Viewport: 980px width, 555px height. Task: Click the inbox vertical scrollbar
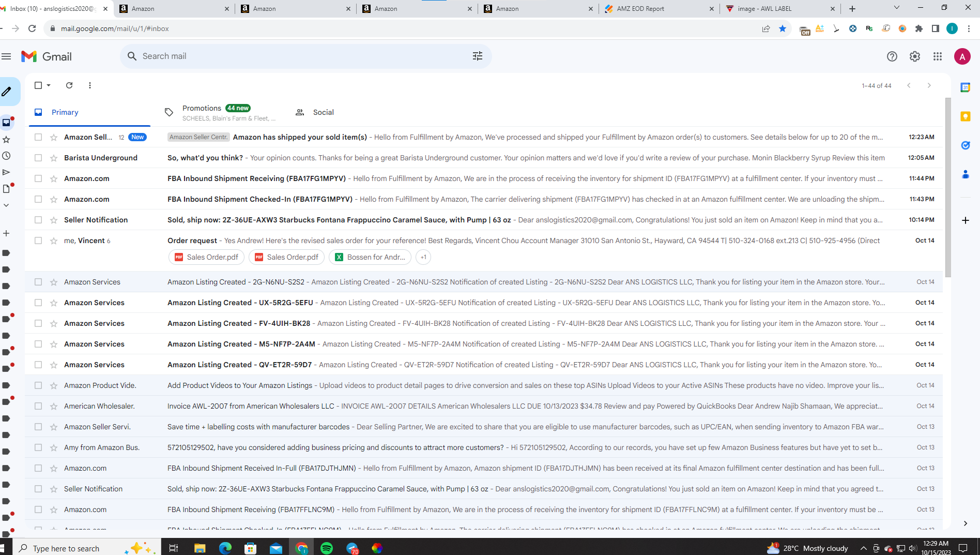coord(948,187)
